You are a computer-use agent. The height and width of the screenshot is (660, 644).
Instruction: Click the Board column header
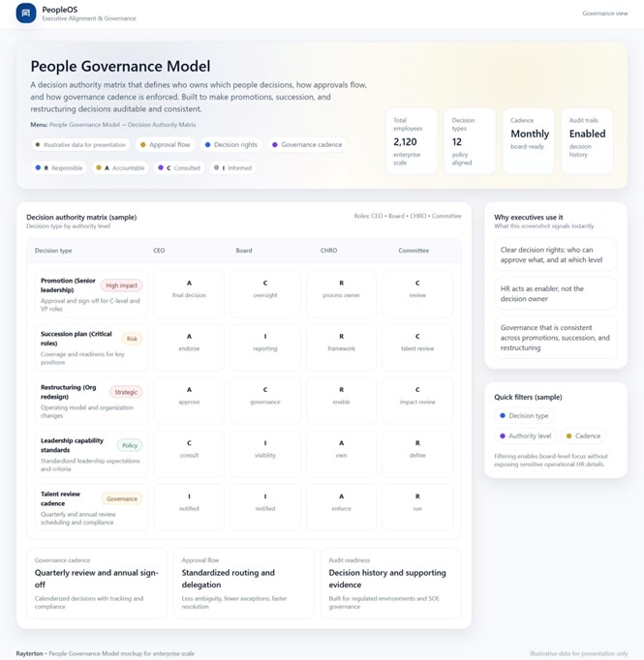tap(244, 251)
